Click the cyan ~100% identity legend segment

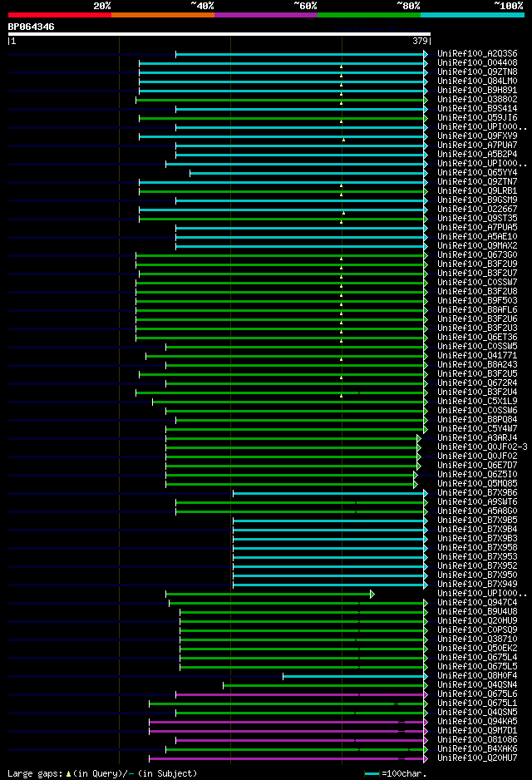coord(472,15)
